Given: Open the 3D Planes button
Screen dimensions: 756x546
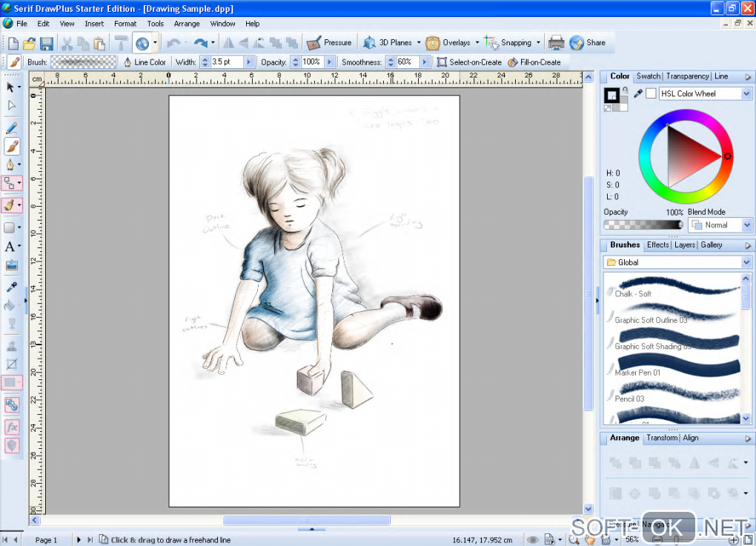Looking at the screenshot, I should (x=388, y=43).
